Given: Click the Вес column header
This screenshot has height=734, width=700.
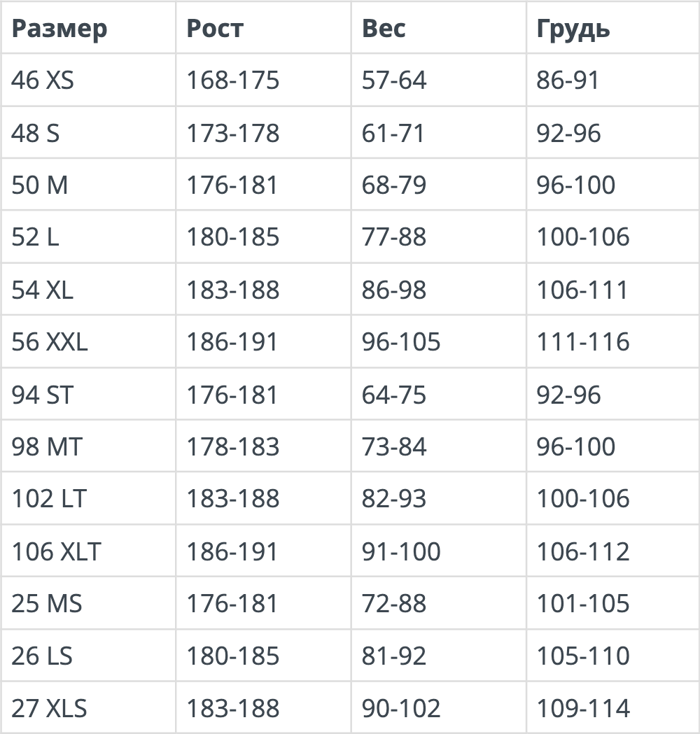Looking at the screenshot, I should pos(384,29).
